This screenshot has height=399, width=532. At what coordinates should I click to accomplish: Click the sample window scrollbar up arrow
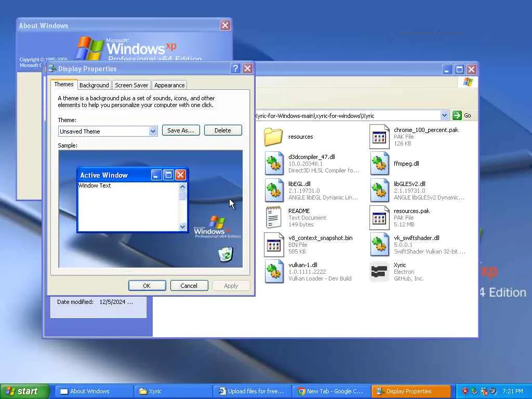pyautogui.click(x=182, y=187)
